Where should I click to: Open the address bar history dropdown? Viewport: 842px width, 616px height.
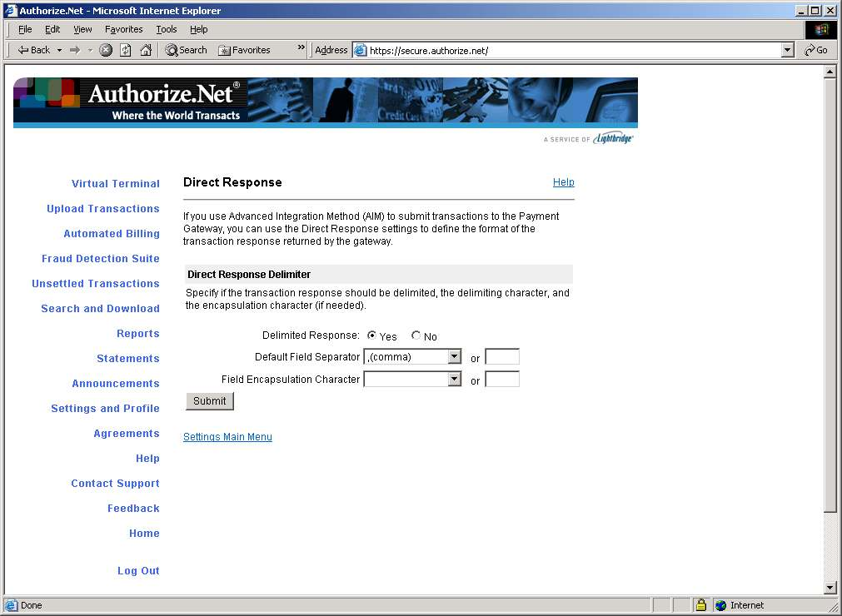(788, 50)
